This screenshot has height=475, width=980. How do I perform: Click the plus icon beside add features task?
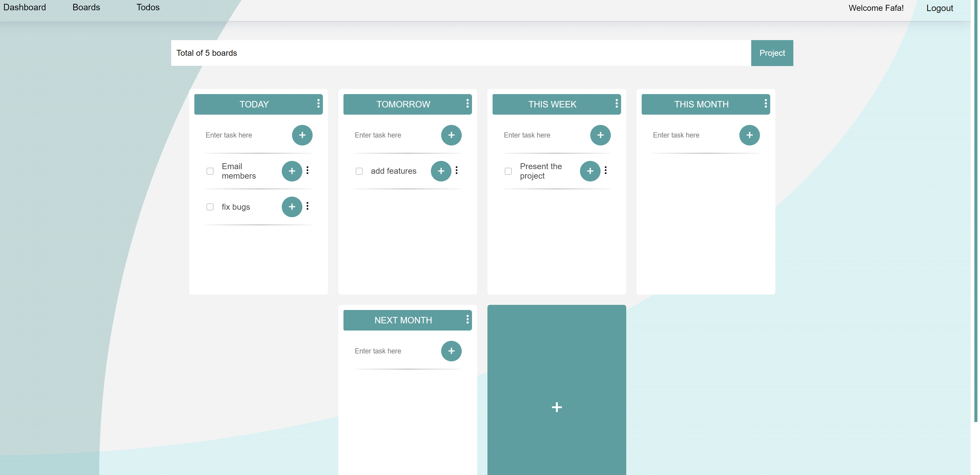point(441,171)
